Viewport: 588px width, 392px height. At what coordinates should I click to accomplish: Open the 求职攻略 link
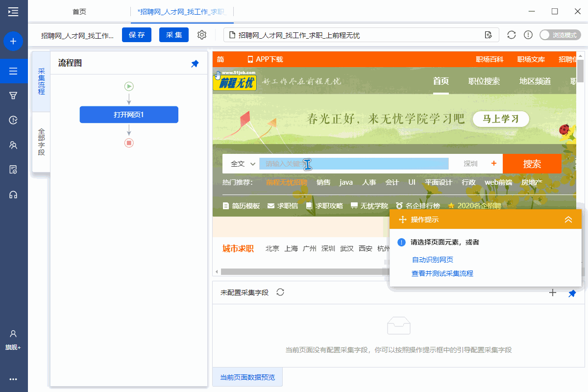pyautogui.click(x=324, y=206)
